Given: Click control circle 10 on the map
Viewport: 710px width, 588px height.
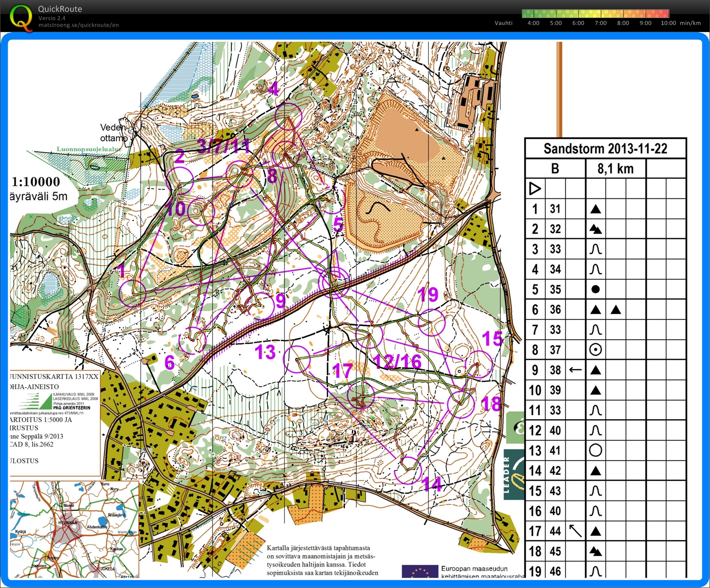Looking at the screenshot, I should tap(201, 211).
